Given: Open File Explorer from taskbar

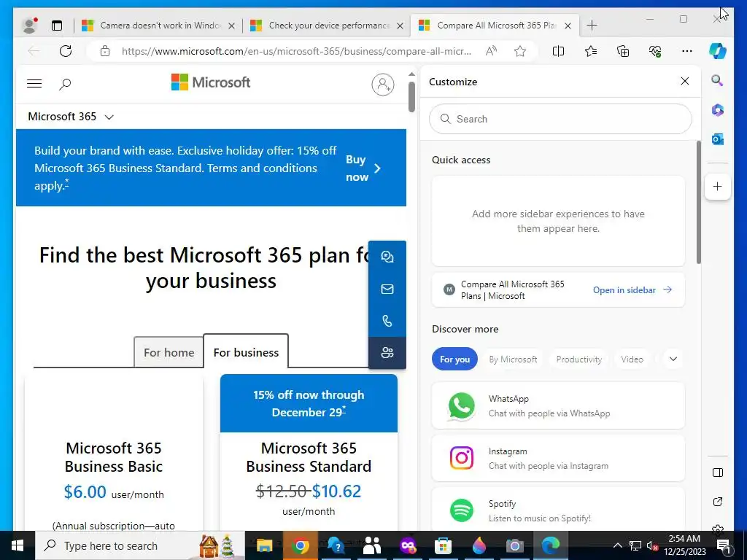Looking at the screenshot, I should 264,545.
